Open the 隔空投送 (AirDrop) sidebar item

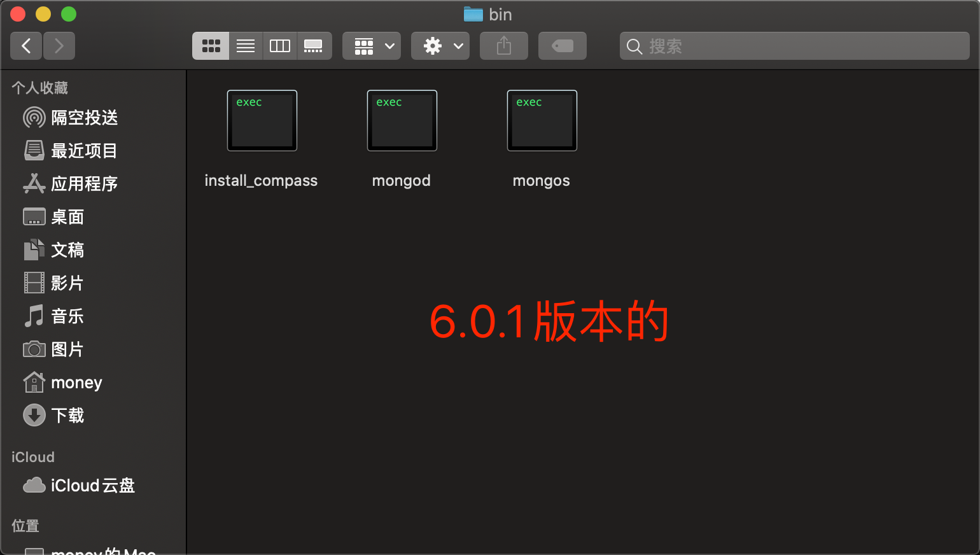click(x=79, y=117)
